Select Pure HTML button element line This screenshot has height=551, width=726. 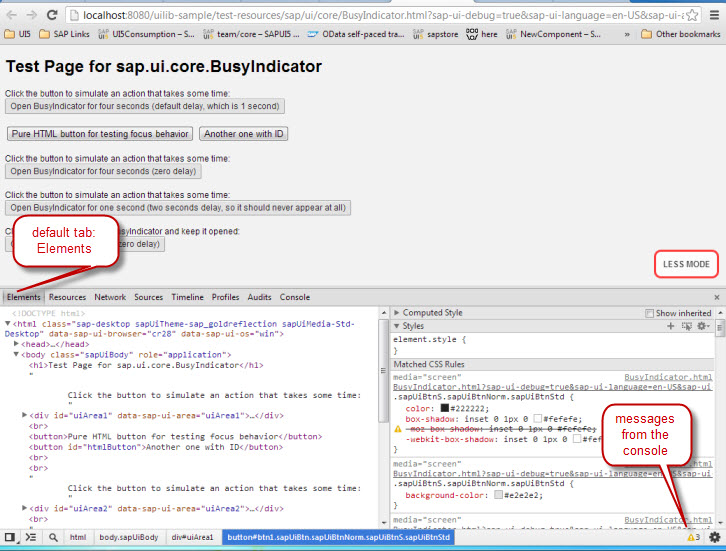(x=175, y=437)
